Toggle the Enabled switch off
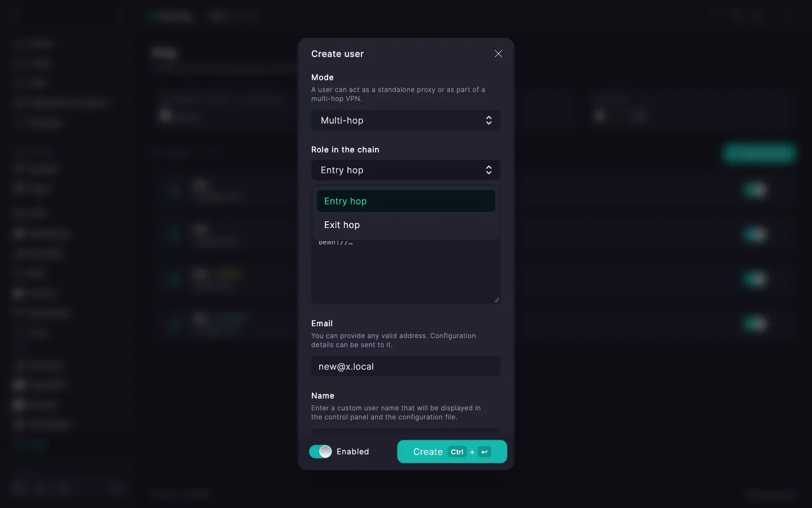 click(x=320, y=452)
